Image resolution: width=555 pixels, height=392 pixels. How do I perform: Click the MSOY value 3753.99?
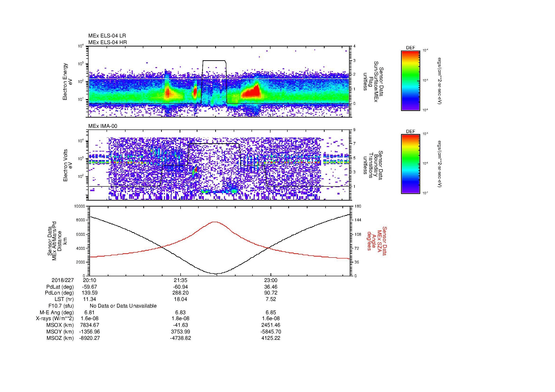pos(180,332)
